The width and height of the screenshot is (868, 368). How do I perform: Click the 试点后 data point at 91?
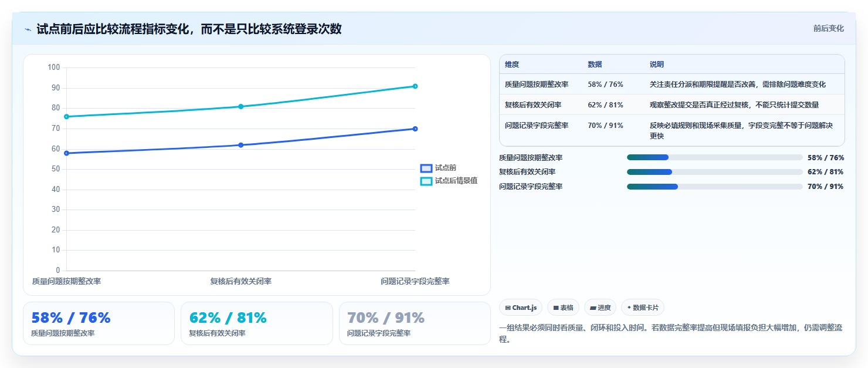click(x=415, y=86)
